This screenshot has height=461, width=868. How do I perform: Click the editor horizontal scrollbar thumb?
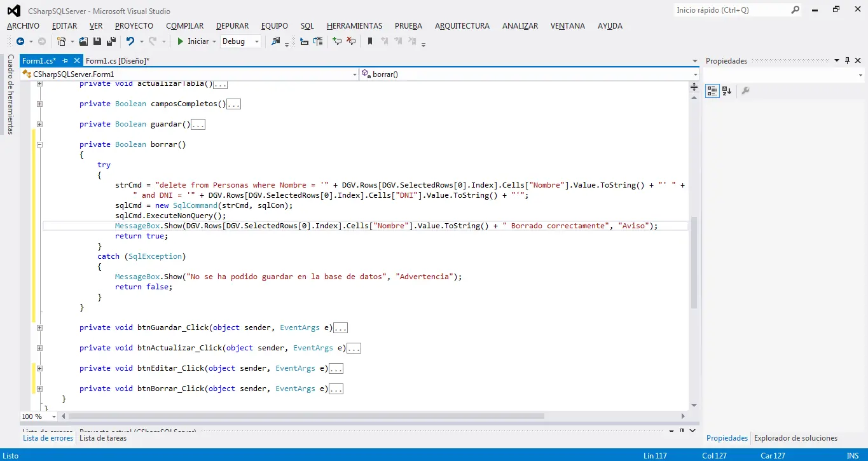click(x=307, y=416)
